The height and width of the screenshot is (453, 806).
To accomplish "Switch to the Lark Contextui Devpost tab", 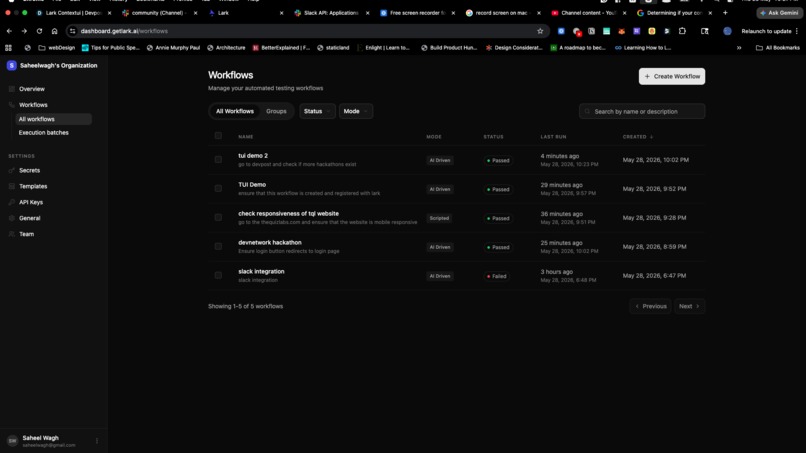I will click(x=74, y=13).
